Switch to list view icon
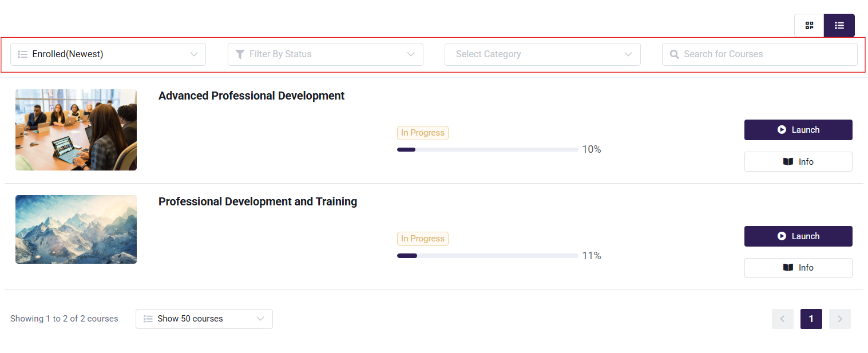868x353 pixels. pos(839,26)
